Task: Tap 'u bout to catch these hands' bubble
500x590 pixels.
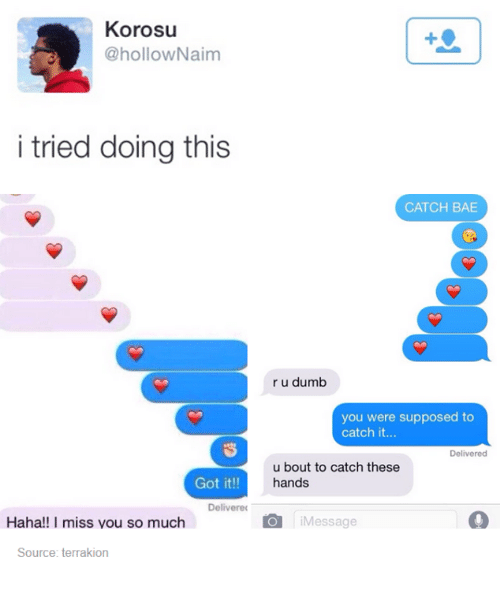Action: pos(337,475)
